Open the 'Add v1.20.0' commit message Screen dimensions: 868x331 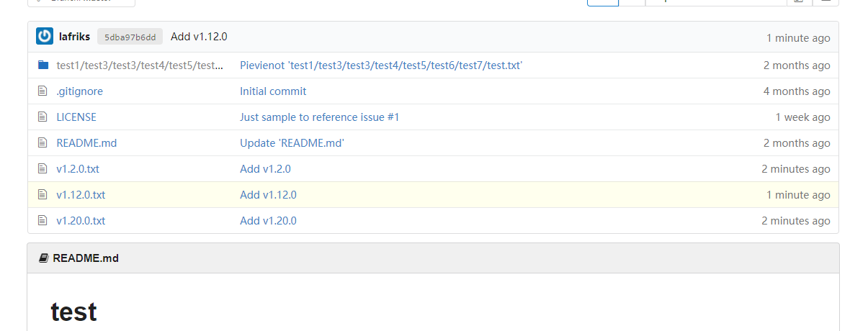[x=268, y=221]
